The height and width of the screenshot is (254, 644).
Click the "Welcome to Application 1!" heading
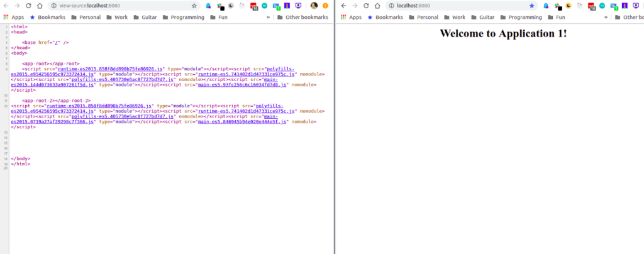tap(503, 33)
